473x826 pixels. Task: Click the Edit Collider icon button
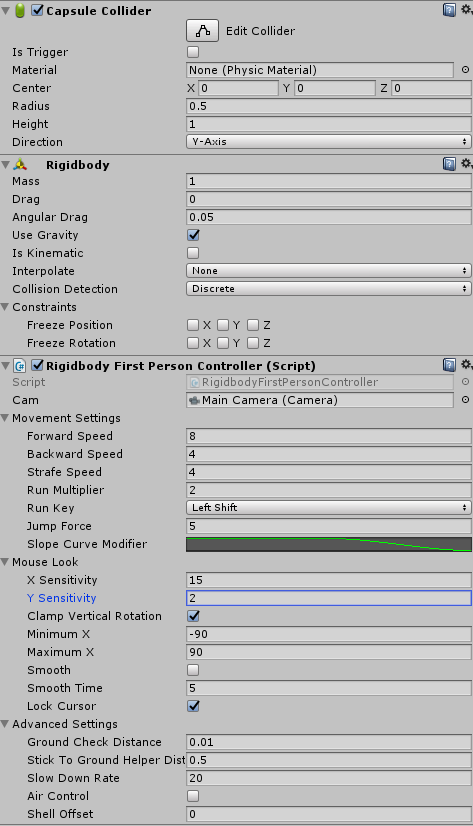202,31
